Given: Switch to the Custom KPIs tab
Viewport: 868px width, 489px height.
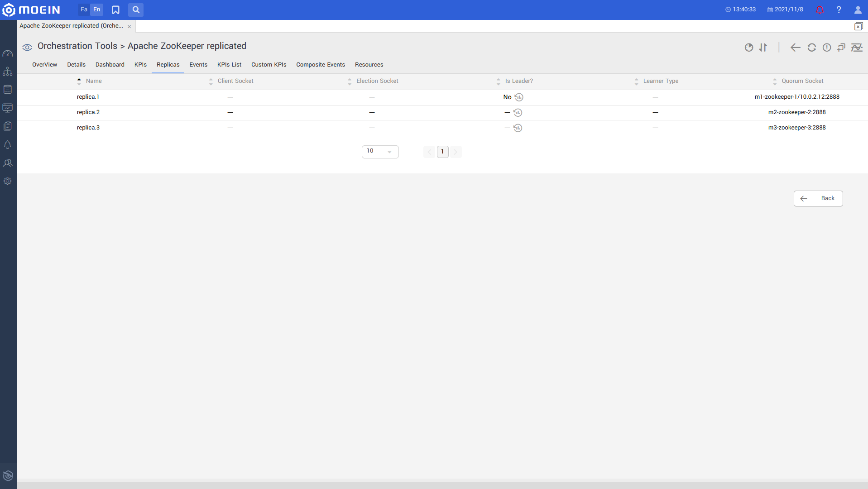Looking at the screenshot, I should [x=269, y=65].
